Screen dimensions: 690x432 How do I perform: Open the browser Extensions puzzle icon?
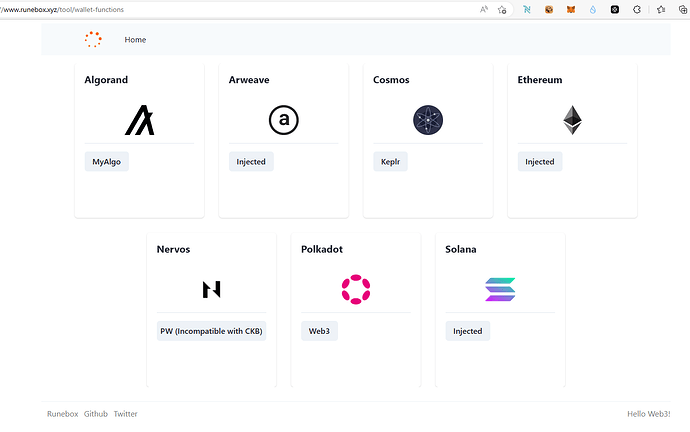click(x=637, y=9)
